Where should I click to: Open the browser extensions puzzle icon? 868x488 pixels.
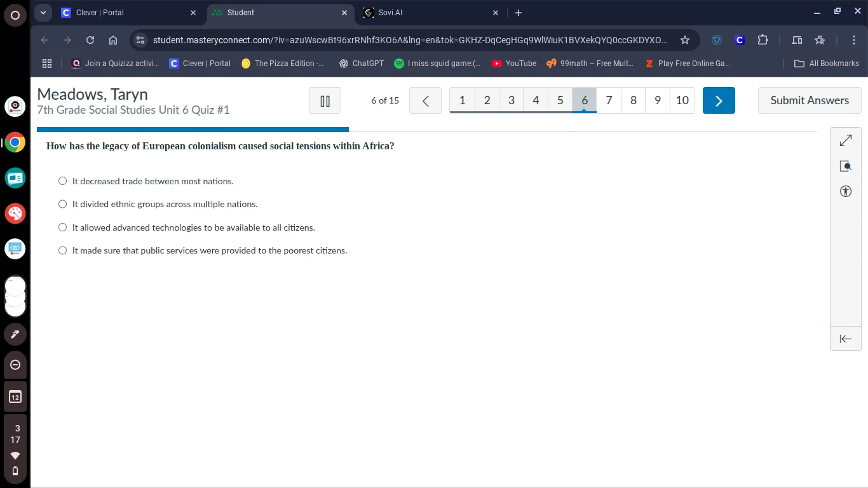click(x=763, y=40)
